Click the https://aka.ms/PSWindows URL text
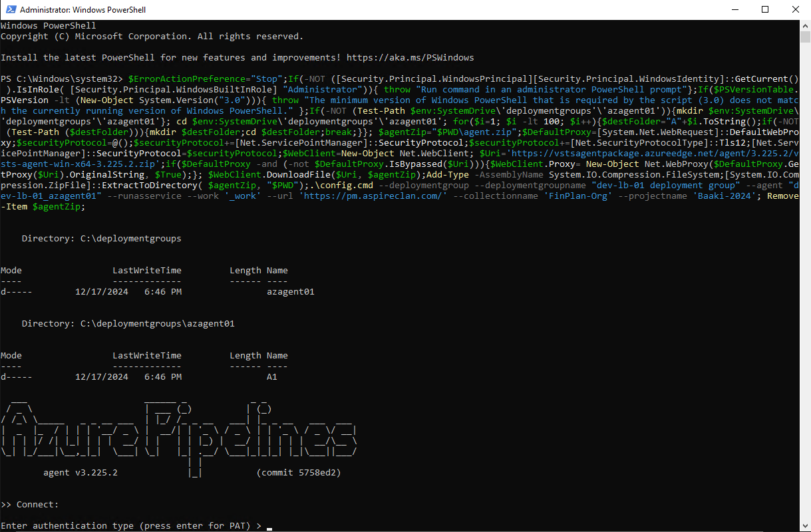The height and width of the screenshot is (532, 811). pos(410,58)
